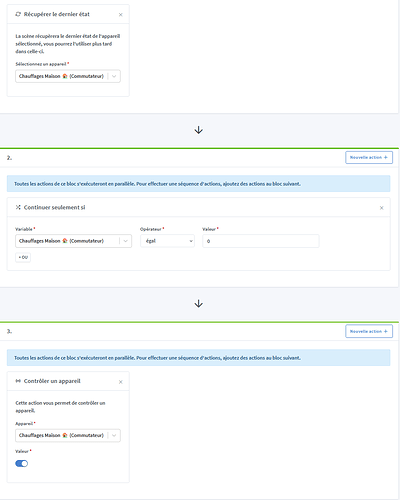The width and height of the screenshot is (400, 500).
Task: Click the house emoji in the Variable field
Action: [x=65, y=241]
